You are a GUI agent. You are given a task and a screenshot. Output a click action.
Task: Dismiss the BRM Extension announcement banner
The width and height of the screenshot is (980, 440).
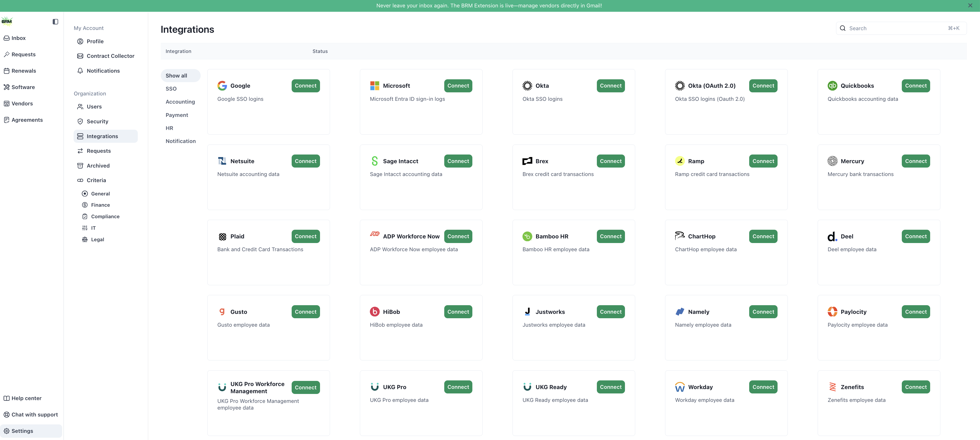point(970,5)
